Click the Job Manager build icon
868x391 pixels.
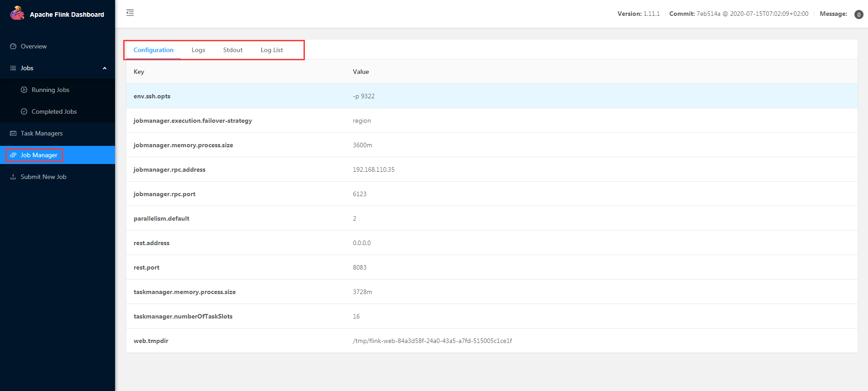(13, 155)
